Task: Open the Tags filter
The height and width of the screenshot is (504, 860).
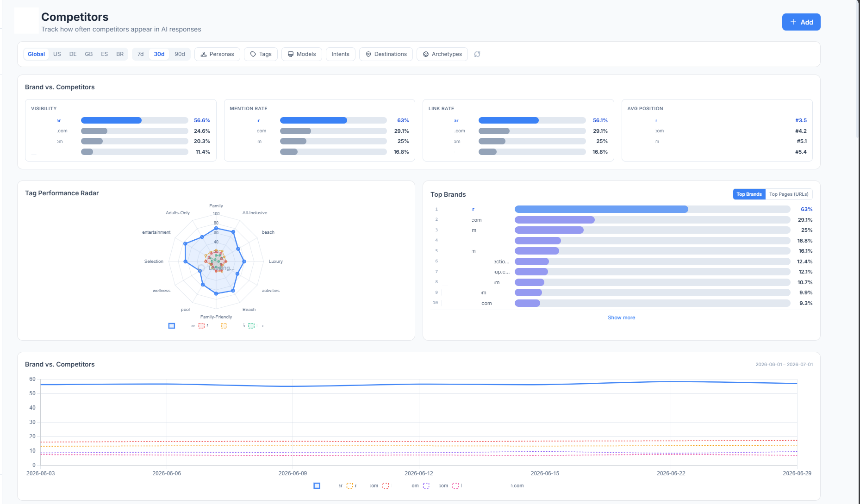Action: coord(261,54)
